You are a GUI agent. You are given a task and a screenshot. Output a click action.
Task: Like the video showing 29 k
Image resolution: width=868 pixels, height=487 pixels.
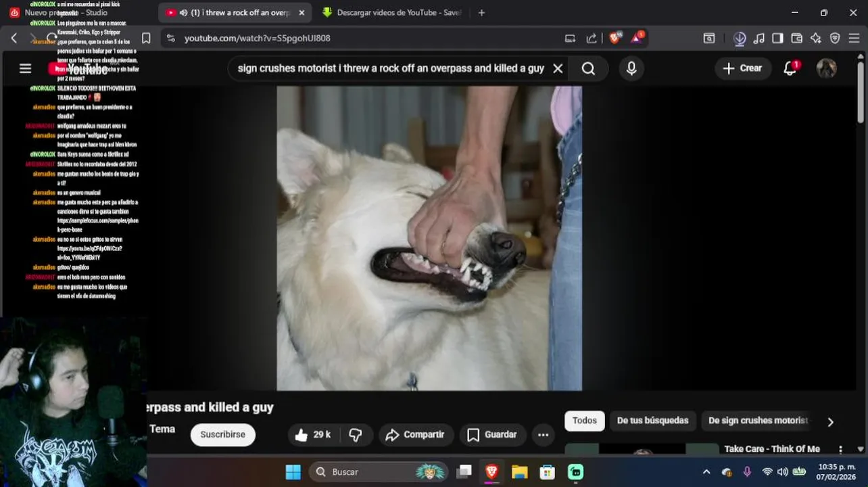[312, 435]
